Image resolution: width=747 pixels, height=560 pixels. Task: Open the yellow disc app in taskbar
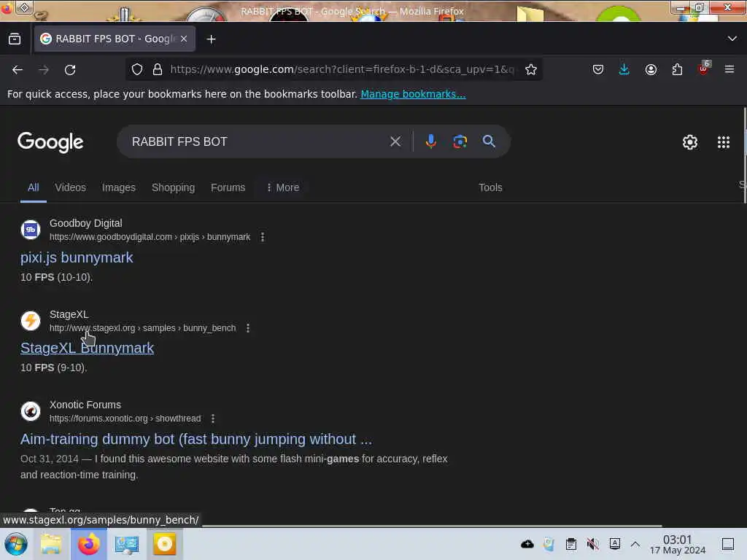tap(164, 544)
